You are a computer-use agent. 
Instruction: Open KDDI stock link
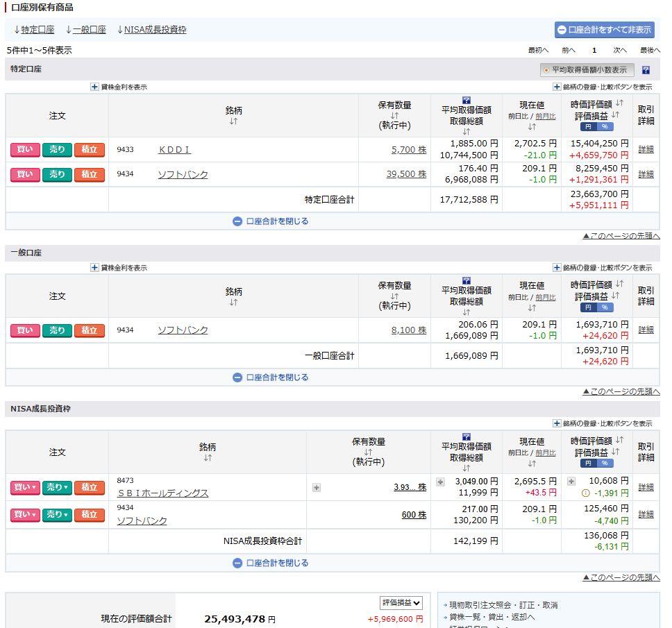point(174,149)
